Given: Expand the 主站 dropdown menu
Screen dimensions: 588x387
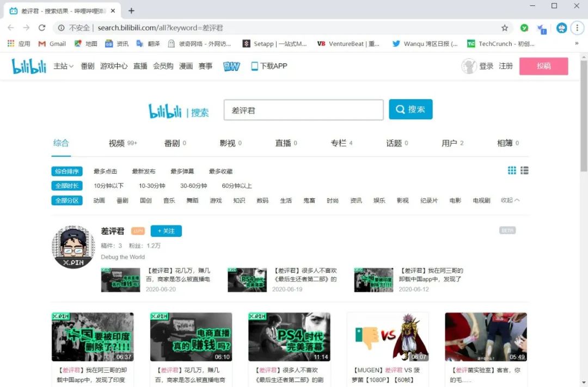Looking at the screenshot, I should 63,66.
